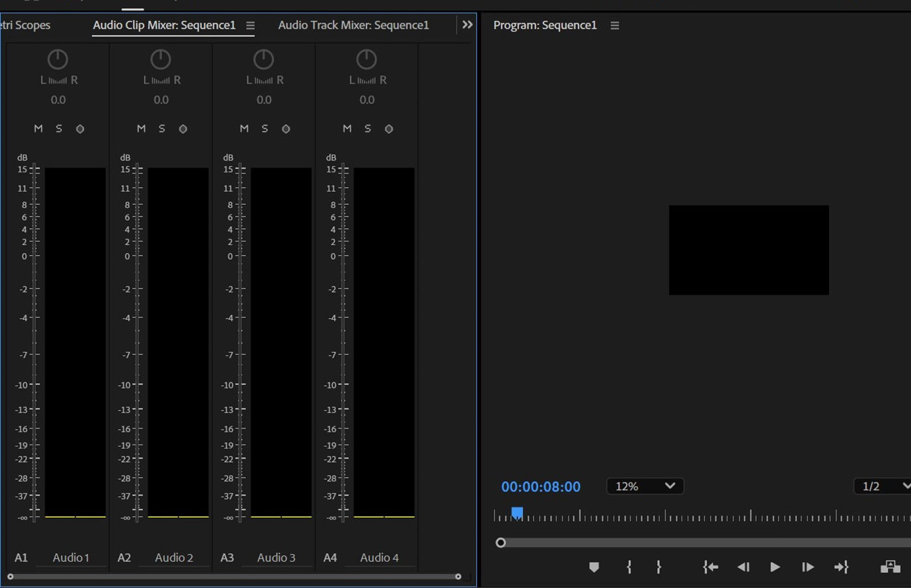
Task: Click the Mark In icon
Action: 629,567
